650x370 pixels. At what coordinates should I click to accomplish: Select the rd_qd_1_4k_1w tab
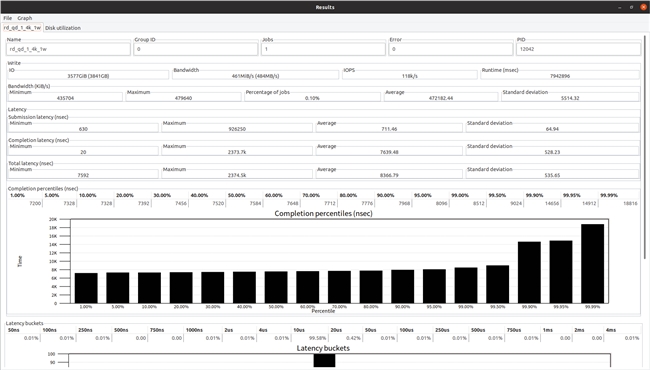pyautogui.click(x=22, y=28)
